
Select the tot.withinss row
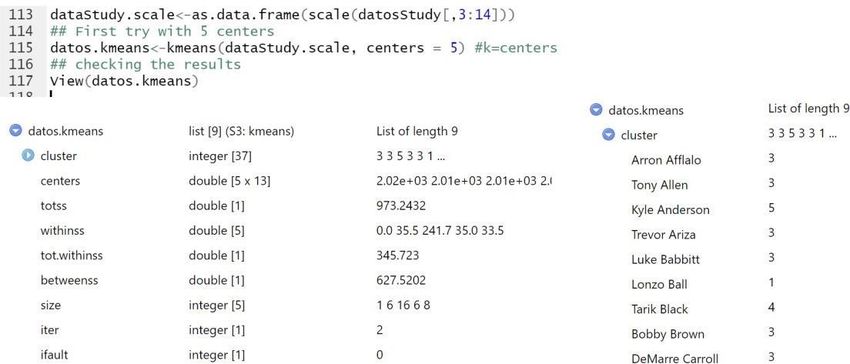coord(281,256)
